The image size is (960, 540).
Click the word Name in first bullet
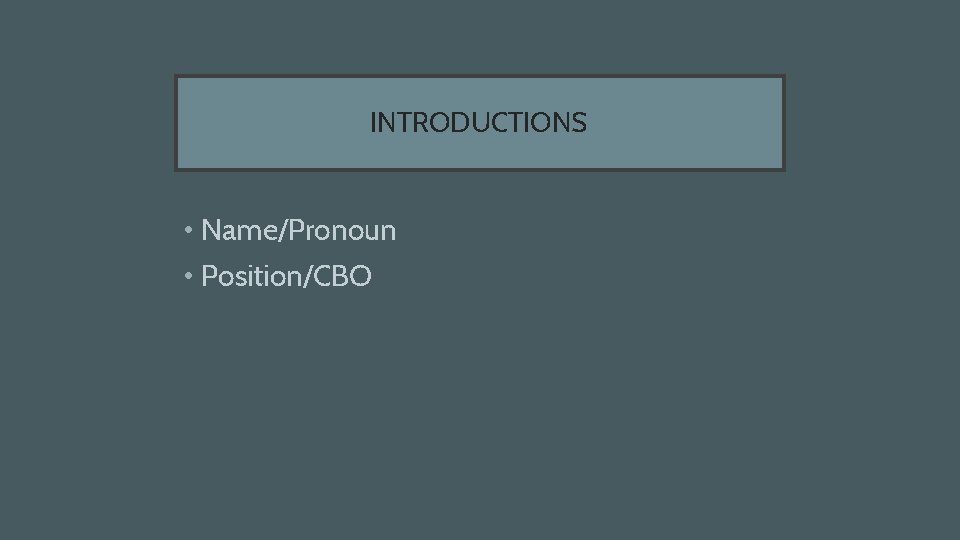point(239,230)
